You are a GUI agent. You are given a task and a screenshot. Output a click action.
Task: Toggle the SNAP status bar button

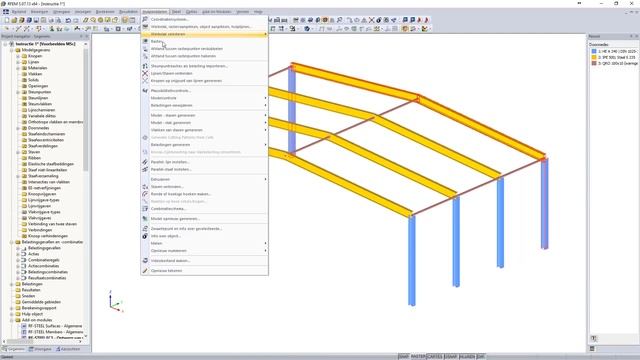403,357
